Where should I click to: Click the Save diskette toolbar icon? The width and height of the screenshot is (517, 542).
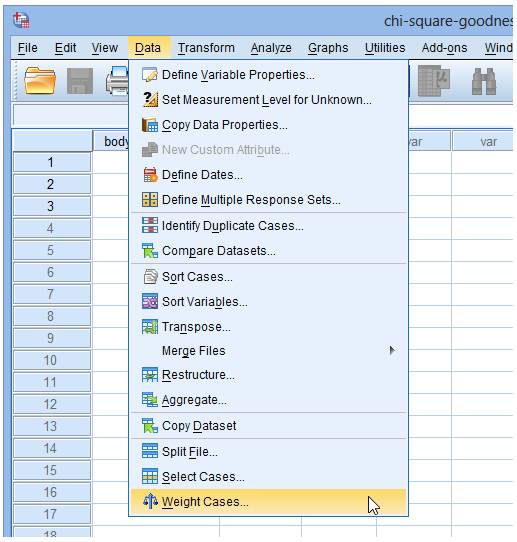pyautogui.click(x=80, y=81)
